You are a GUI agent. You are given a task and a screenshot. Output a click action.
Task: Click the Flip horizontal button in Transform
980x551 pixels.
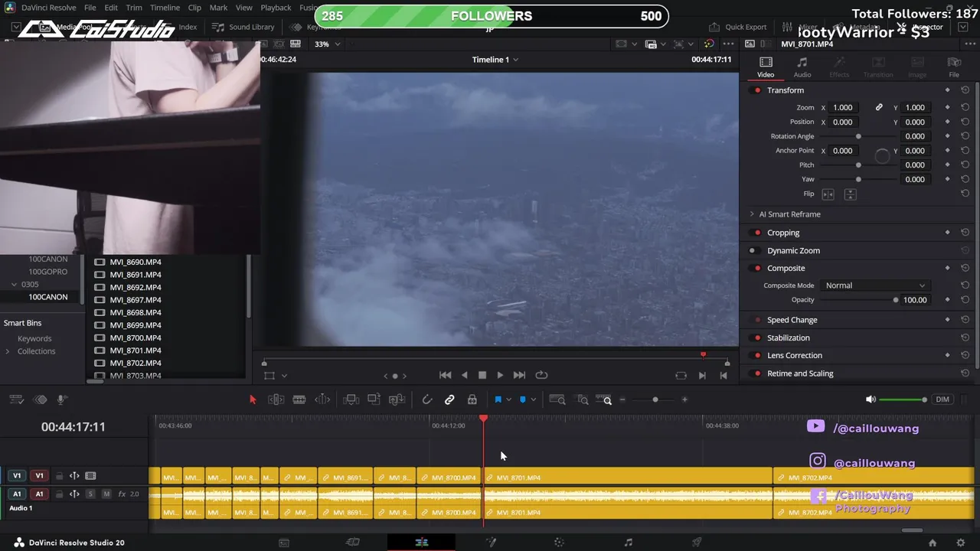[828, 194]
